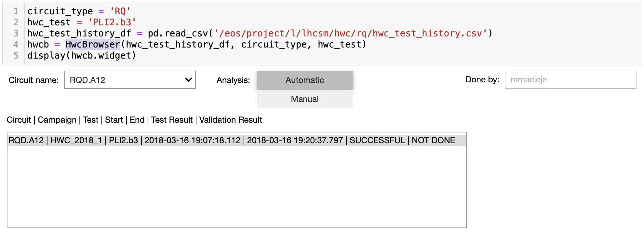Click the 'RQ' string literal
This screenshot has width=644, height=233.
click(120, 11)
